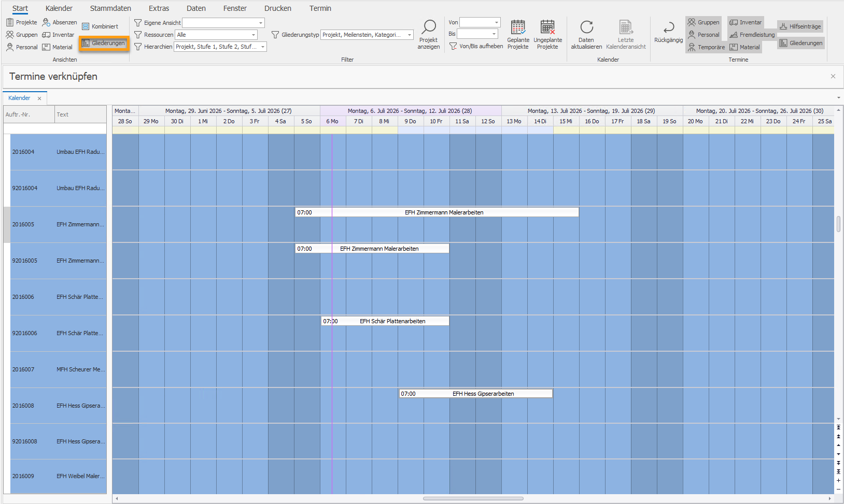Image resolution: width=844 pixels, height=504 pixels.
Task: Open the Ressourcen dropdown showing Alle
Action: point(253,35)
